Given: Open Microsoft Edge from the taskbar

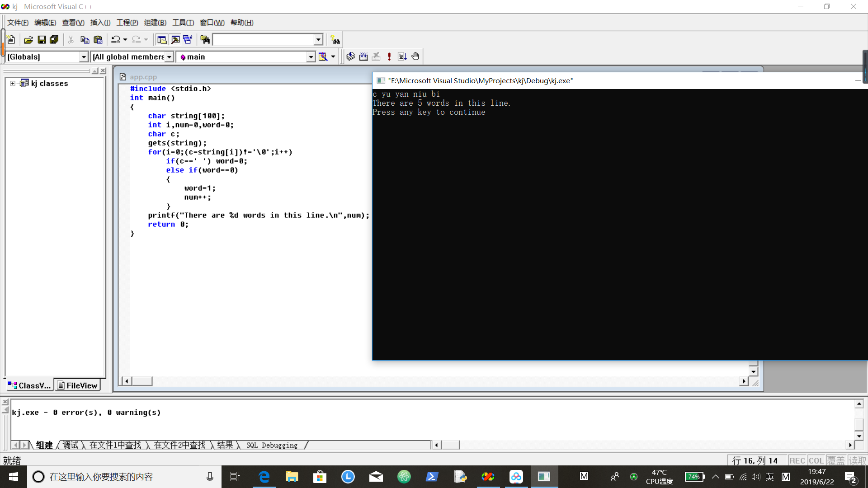Looking at the screenshot, I should click(264, 477).
